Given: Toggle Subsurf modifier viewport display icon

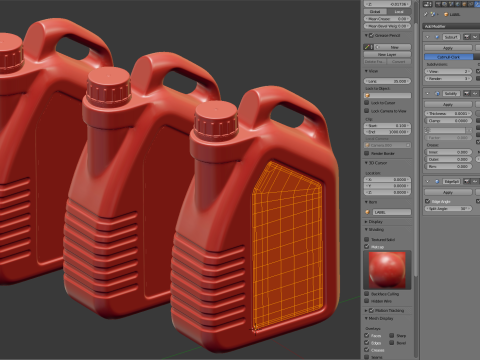Looking at the screenshot, I should 475,37.
